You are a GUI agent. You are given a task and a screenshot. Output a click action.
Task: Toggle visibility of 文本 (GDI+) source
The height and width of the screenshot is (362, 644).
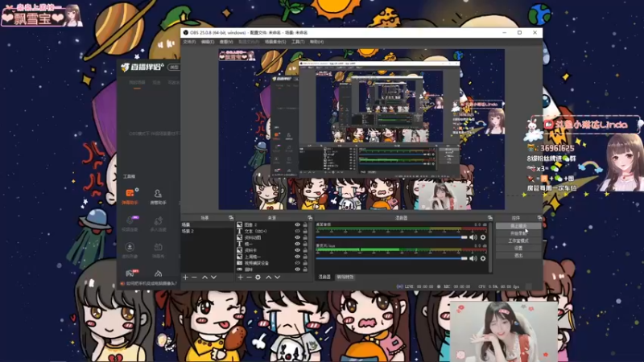coord(297,231)
